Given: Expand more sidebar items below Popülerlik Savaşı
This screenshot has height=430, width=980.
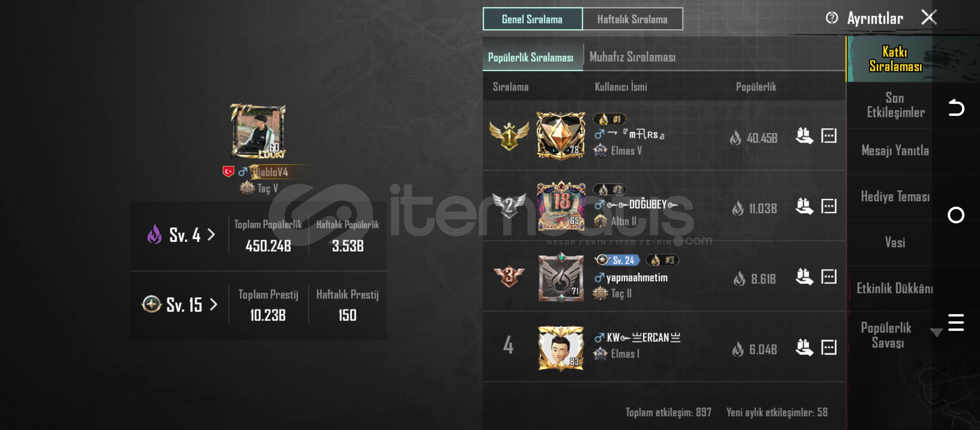Looking at the screenshot, I should tap(936, 332).
